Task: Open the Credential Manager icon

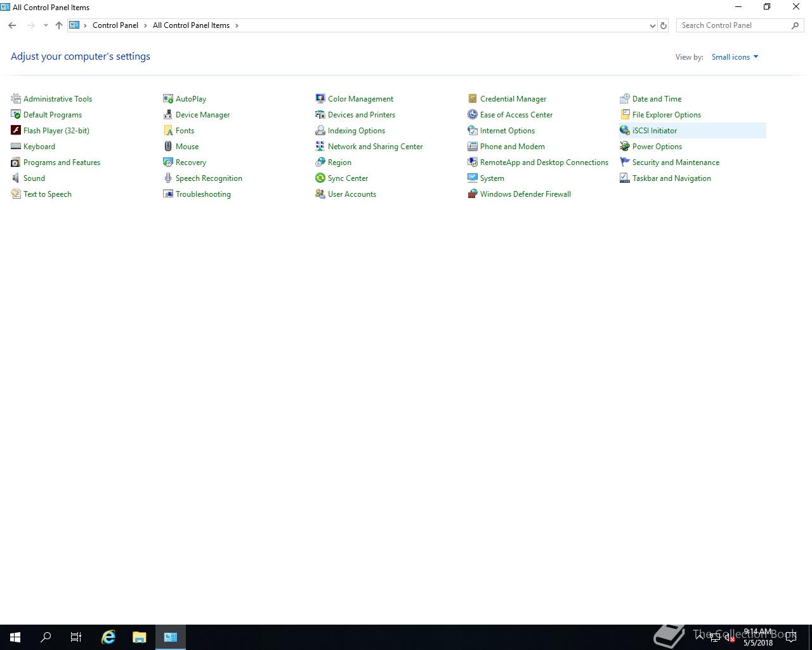Action: 473,98
